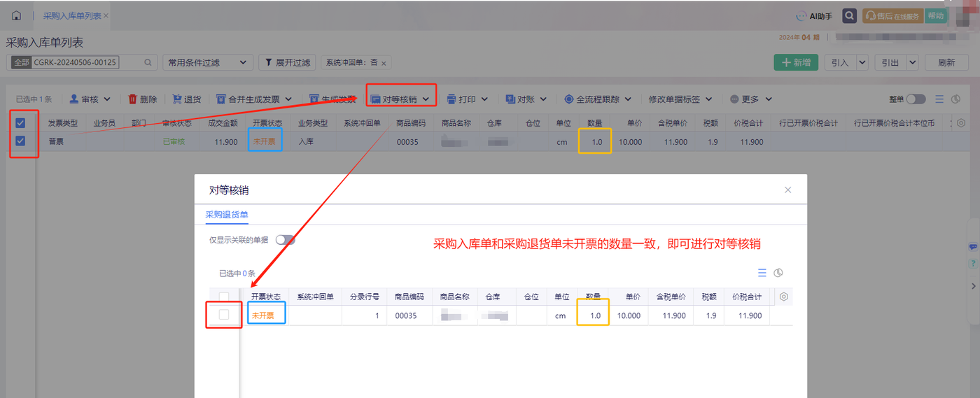Open the 合并生成发票 dropdown

coord(253,99)
